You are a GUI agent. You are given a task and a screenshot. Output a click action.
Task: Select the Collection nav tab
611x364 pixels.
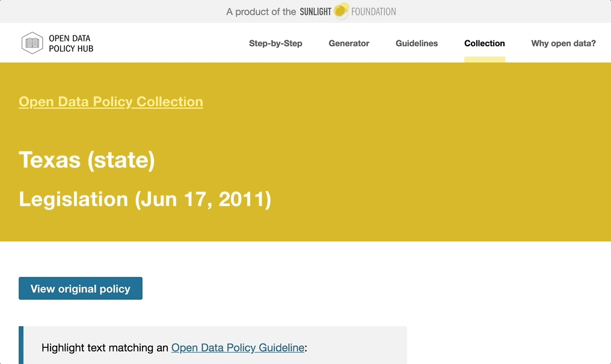[x=484, y=43]
